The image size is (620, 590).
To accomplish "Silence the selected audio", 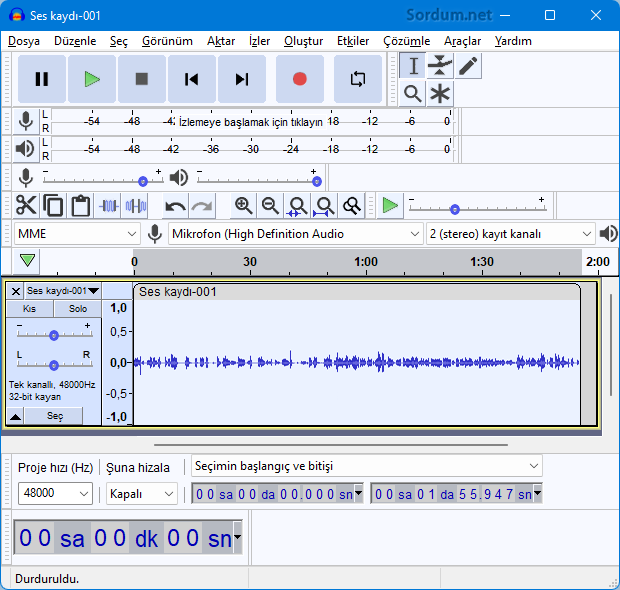I will [x=135, y=206].
